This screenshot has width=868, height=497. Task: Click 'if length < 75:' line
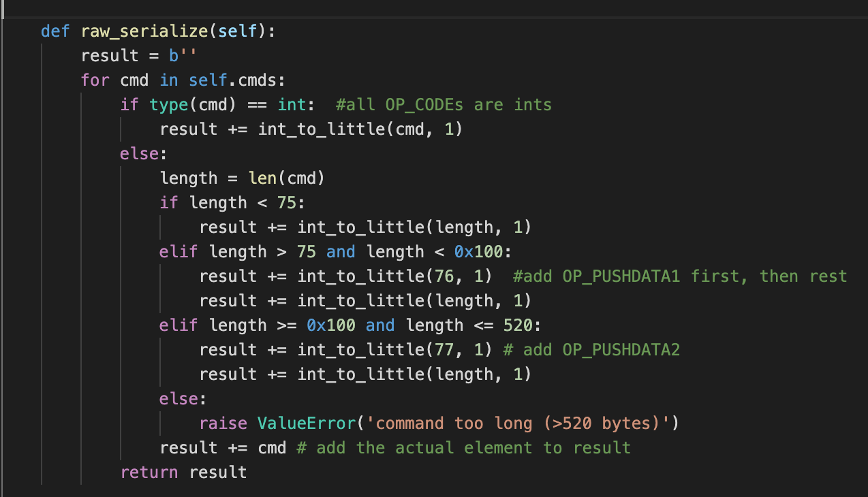pyautogui.click(x=233, y=203)
